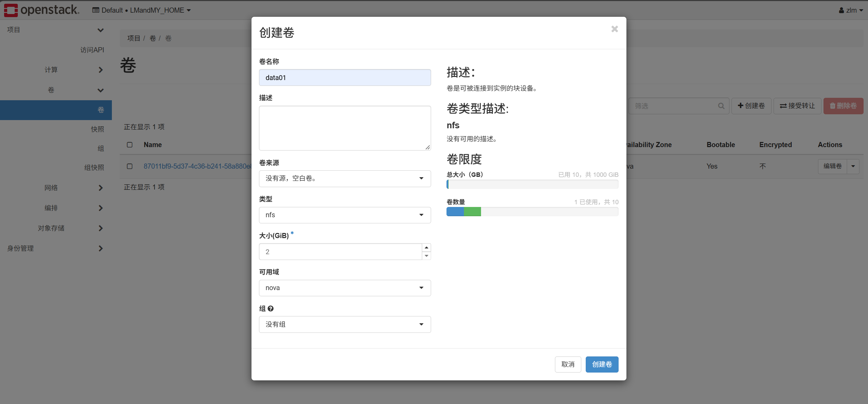This screenshot has width=868, height=404.
Task: Click into the 描述 text area
Action: click(345, 128)
